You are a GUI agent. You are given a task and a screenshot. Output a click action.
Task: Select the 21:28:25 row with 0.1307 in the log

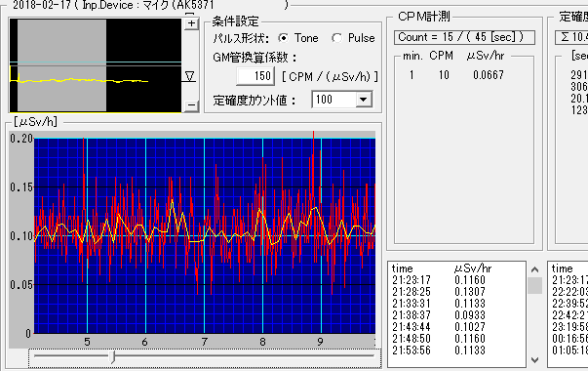(439, 292)
